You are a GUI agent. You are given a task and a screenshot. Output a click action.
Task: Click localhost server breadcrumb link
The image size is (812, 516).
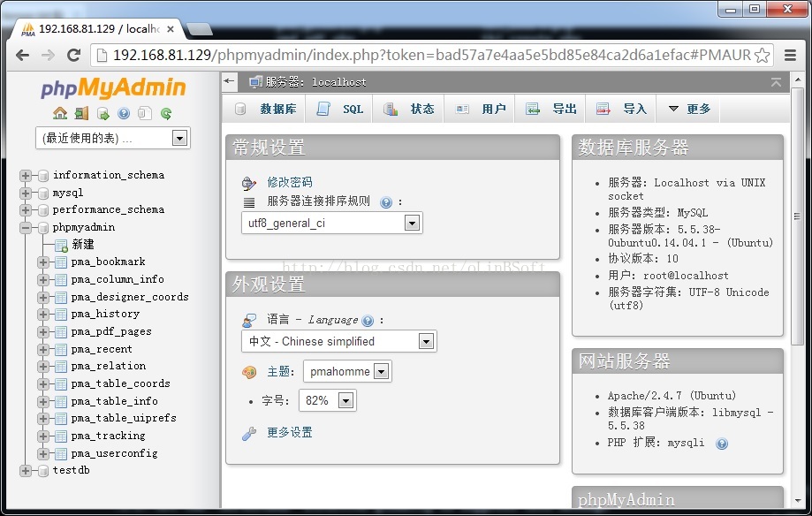click(x=316, y=82)
